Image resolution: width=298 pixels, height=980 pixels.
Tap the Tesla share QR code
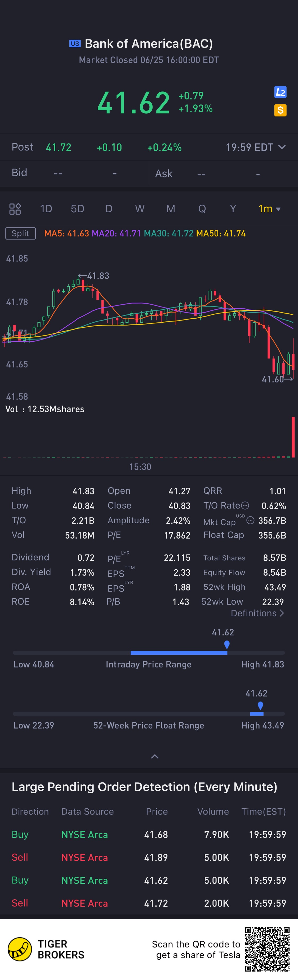[x=267, y=950]
